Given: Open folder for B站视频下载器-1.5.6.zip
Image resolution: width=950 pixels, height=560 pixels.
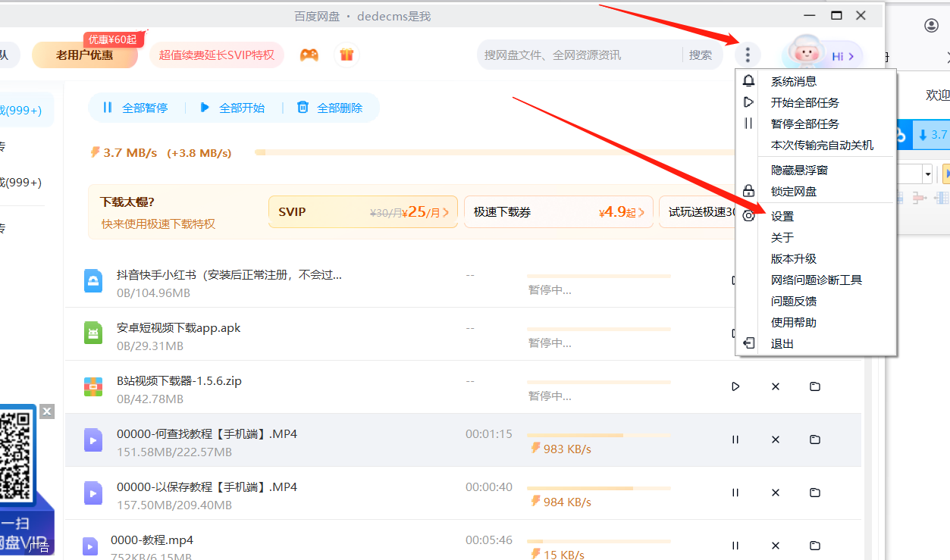Looking at the screenshot, I should tap(815, 386).
